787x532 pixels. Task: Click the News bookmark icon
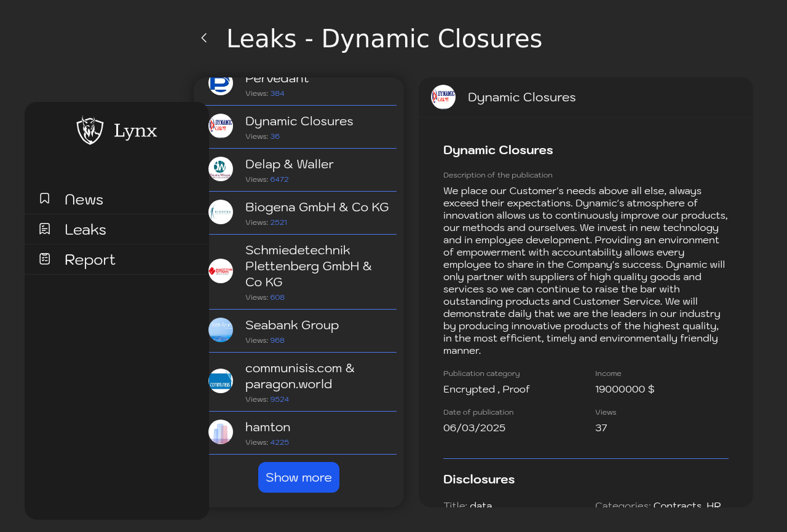(45, 198)
